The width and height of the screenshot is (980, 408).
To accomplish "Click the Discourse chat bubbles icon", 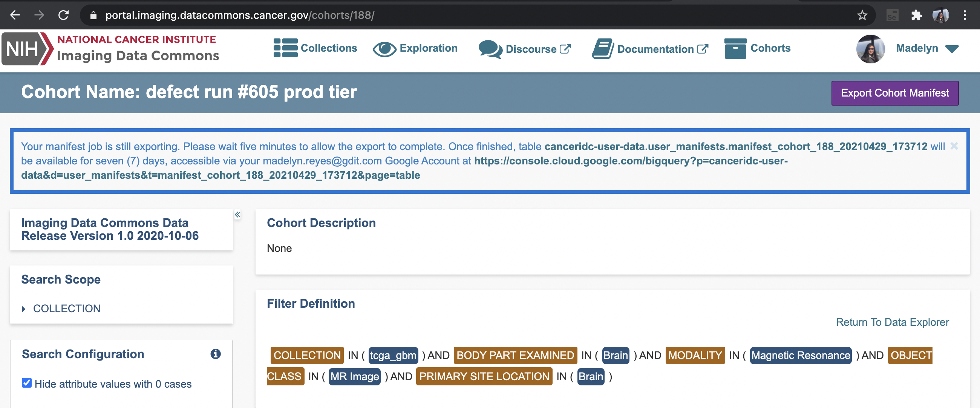I will [x=490, y=49].
